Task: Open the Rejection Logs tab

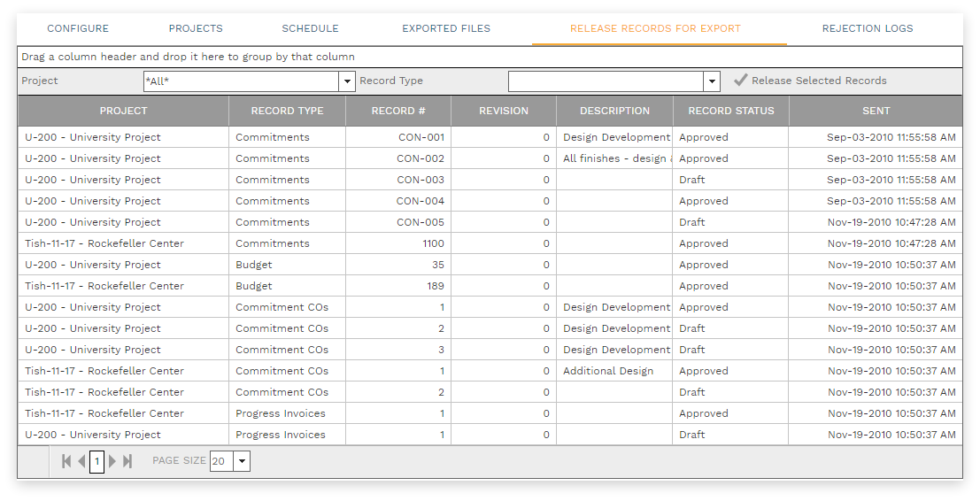Action: (868, 28)
